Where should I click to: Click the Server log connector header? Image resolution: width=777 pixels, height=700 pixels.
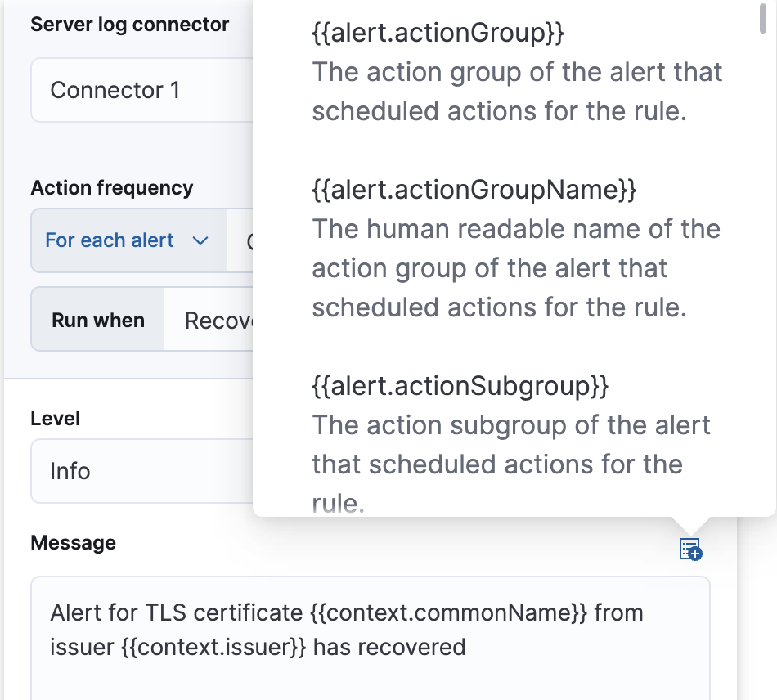[130, 24]
